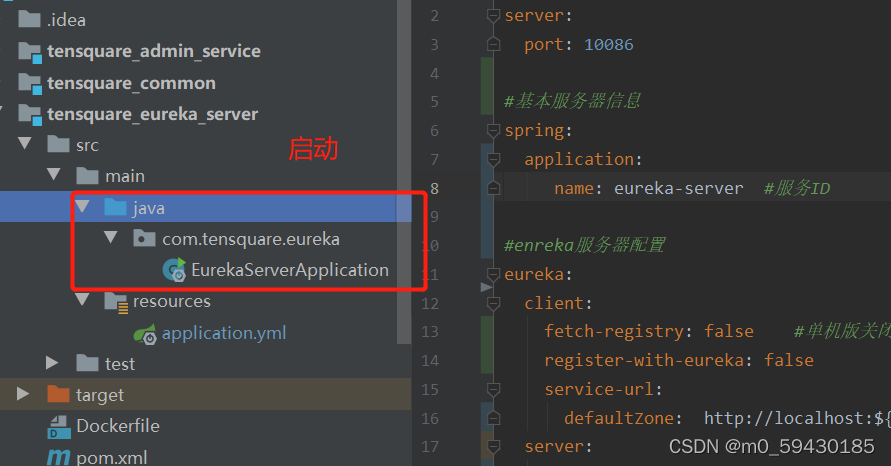Select tensquare_common in project tree
Viewport: 891px width, 466px height.
click(x=131, y=83)
